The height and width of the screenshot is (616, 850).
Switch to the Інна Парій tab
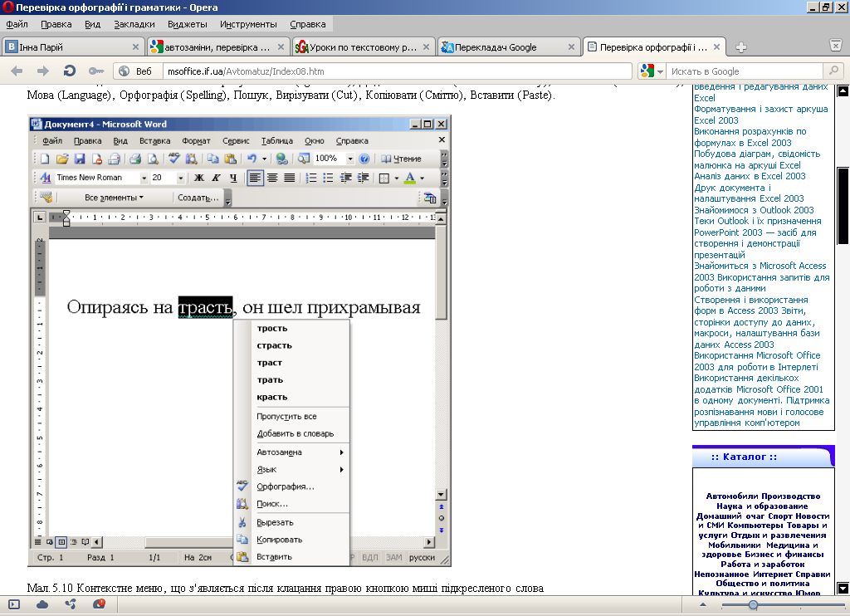coord(73,47)
